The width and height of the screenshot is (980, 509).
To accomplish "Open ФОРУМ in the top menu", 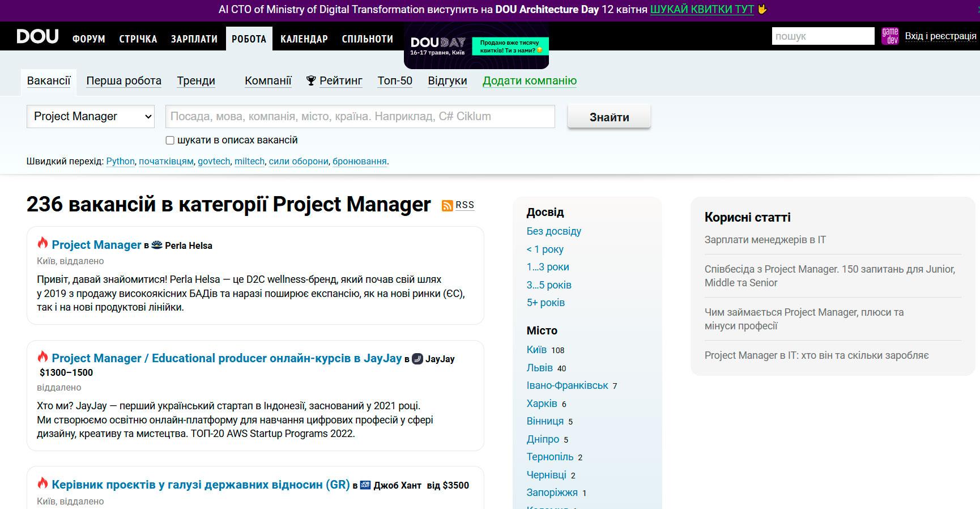I will 89,39.
